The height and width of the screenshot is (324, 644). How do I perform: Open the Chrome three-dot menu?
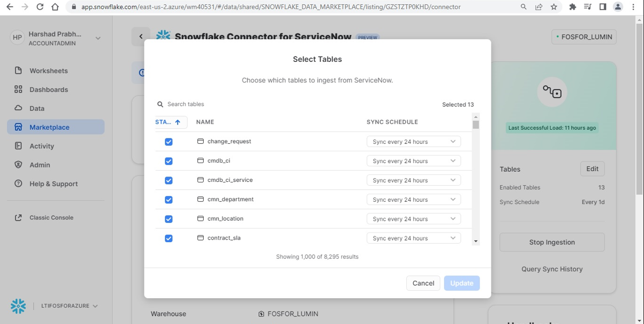(633, 7)
